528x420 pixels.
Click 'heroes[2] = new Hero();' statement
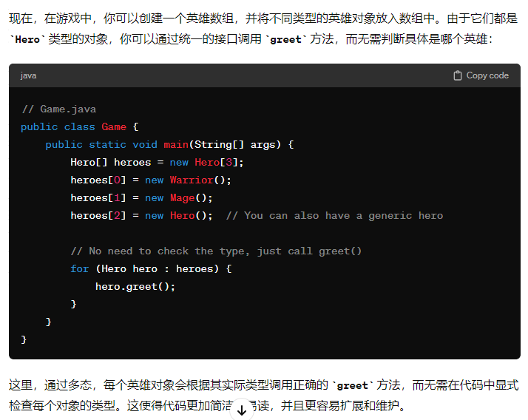tap(141, 216)
